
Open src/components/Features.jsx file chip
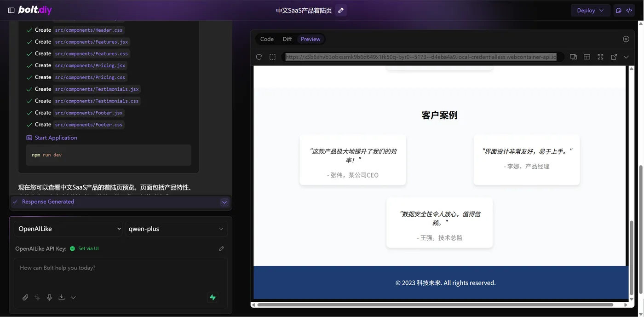(x=92, y=42)
